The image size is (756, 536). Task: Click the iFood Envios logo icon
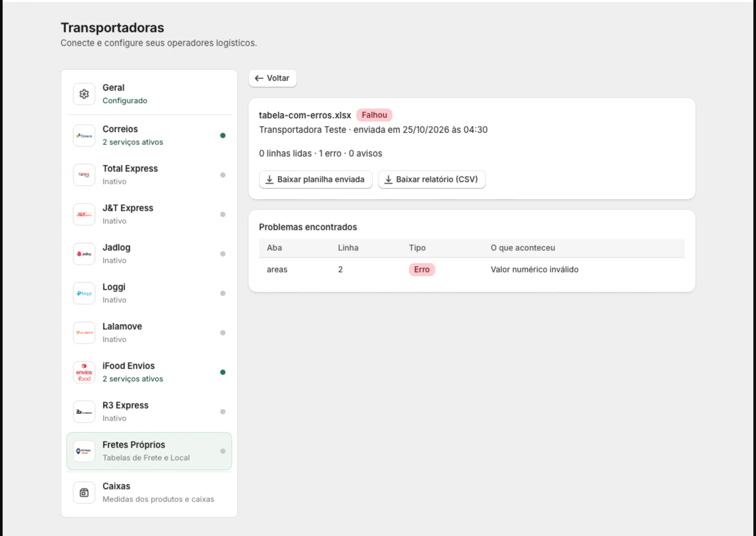click(x=84, y=372)
